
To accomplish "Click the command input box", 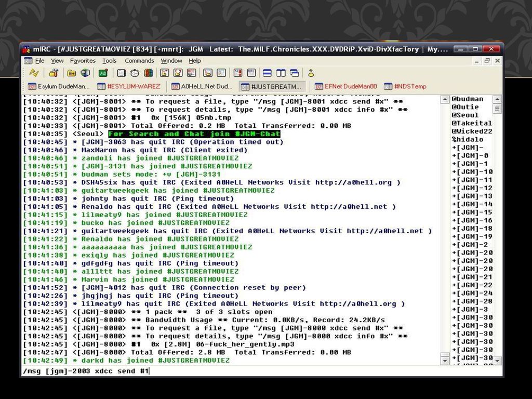I will click(262, 371).
